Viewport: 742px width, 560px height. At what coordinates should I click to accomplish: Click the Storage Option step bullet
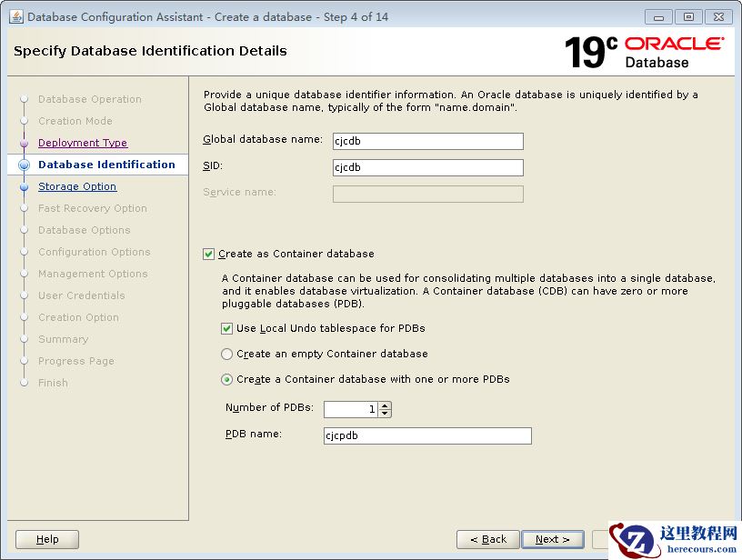(x=25, y=187)
